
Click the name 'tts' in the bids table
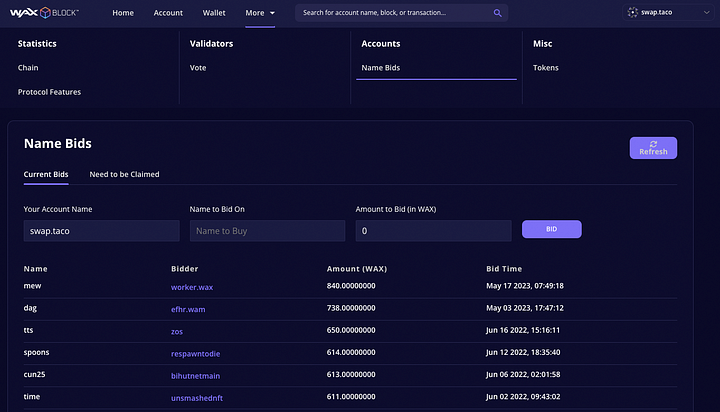pyautogui.click(x=28, y=330)
